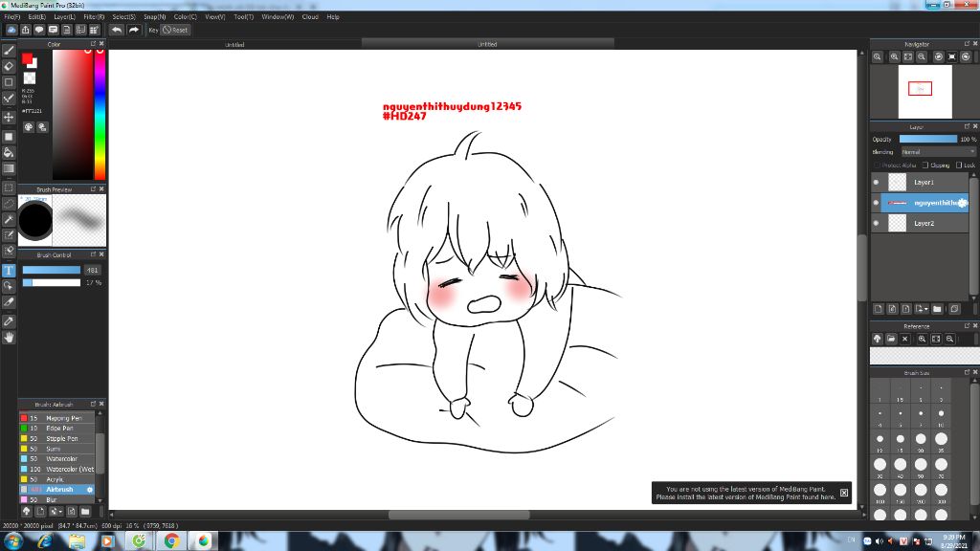Select the Hand tool
Viewport: 980px width, 551px height.
(x=9, y=338)
